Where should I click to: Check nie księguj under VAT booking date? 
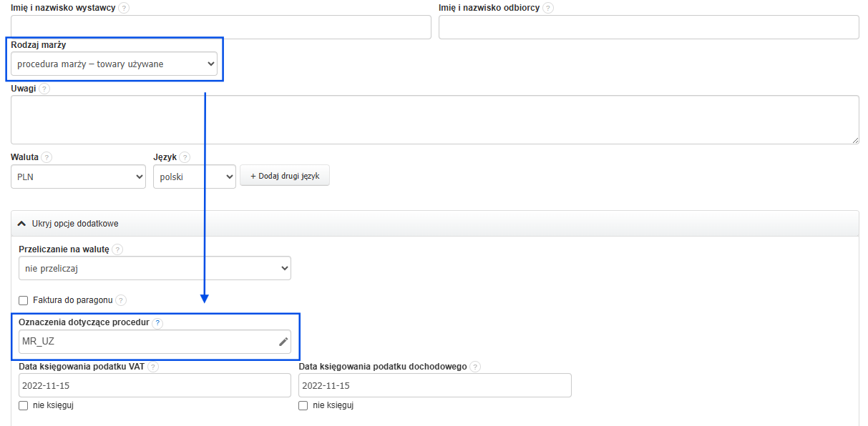pyautogui.click(x=24, y=406)
